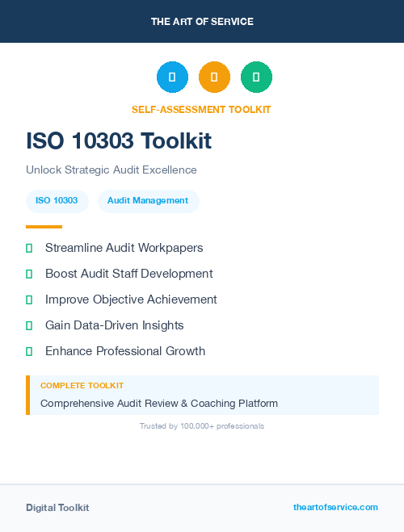Click the blue circle icon
The image size is (404, 532).
[x=172, y=77]
